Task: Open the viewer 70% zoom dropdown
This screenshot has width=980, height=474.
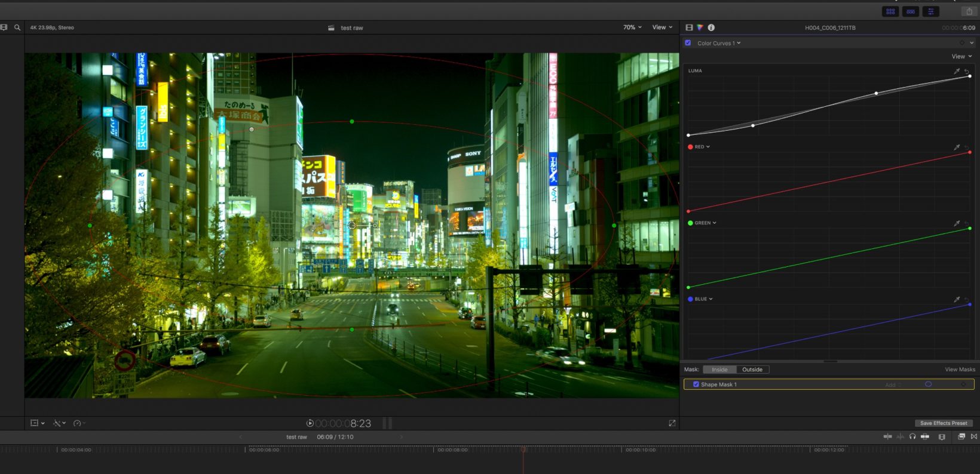Action: coord(632,27)
